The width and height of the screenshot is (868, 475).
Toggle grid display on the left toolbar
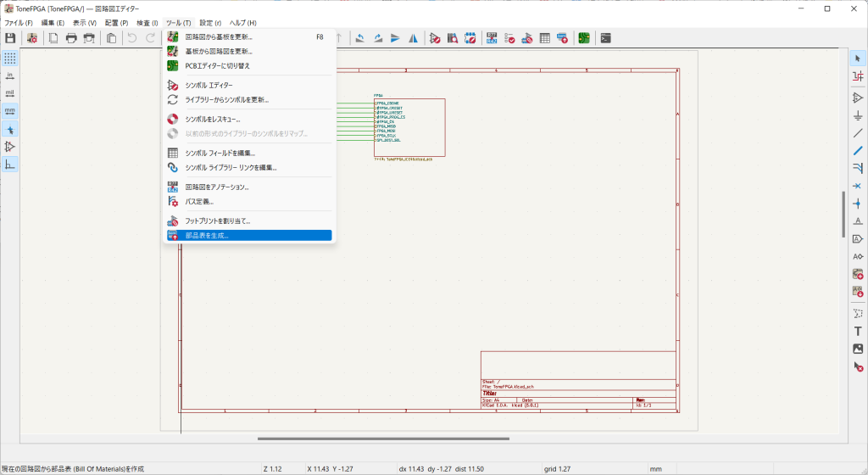tap(10, 59)
